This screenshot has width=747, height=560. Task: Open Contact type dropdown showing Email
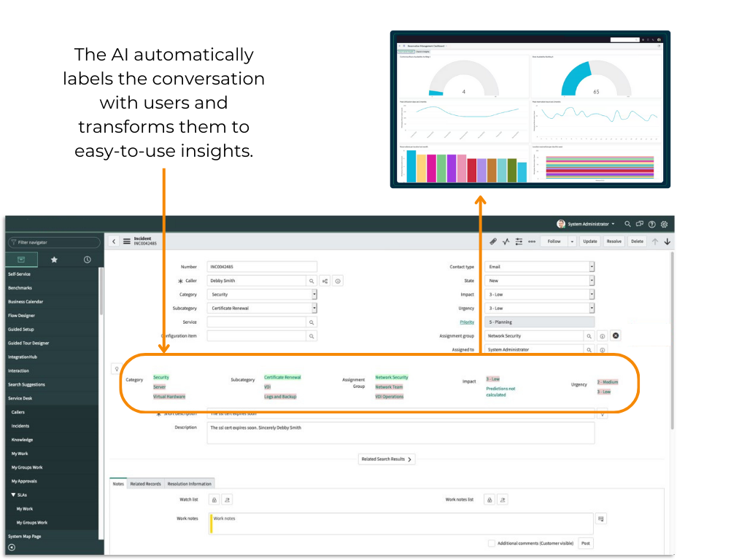540,267
